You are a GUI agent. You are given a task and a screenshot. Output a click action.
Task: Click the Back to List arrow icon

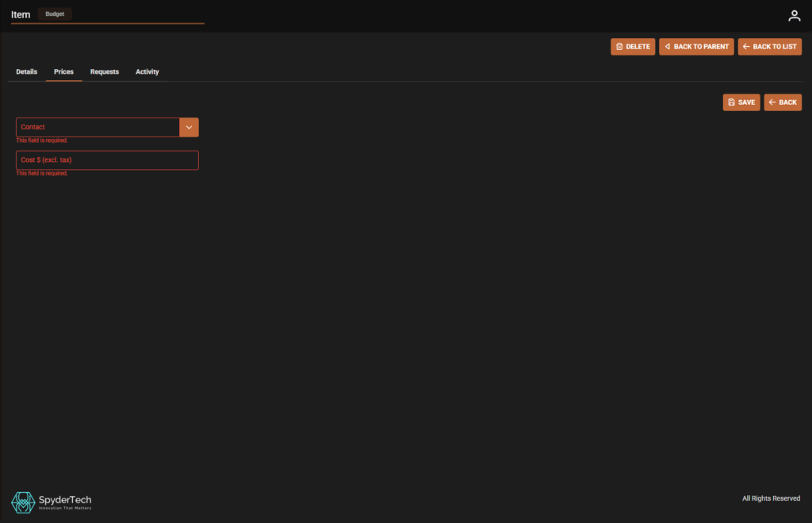pos(746,47)
